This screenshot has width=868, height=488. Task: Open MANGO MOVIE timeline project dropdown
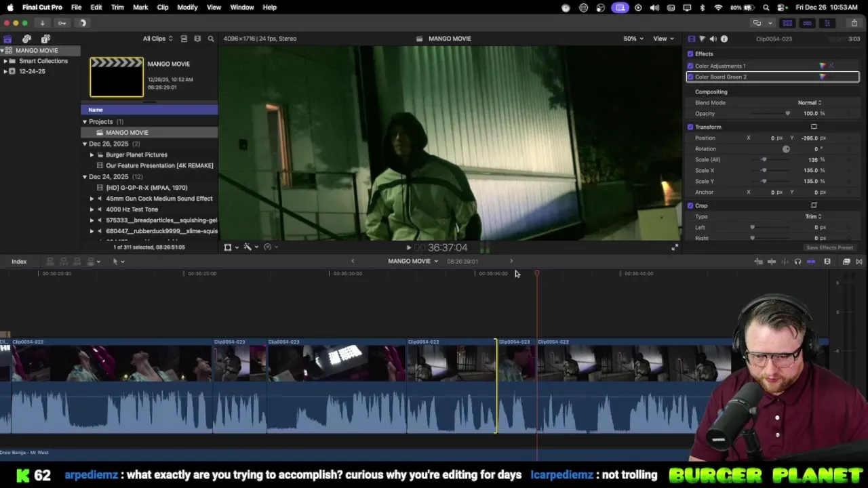click(x=413, y=262)
